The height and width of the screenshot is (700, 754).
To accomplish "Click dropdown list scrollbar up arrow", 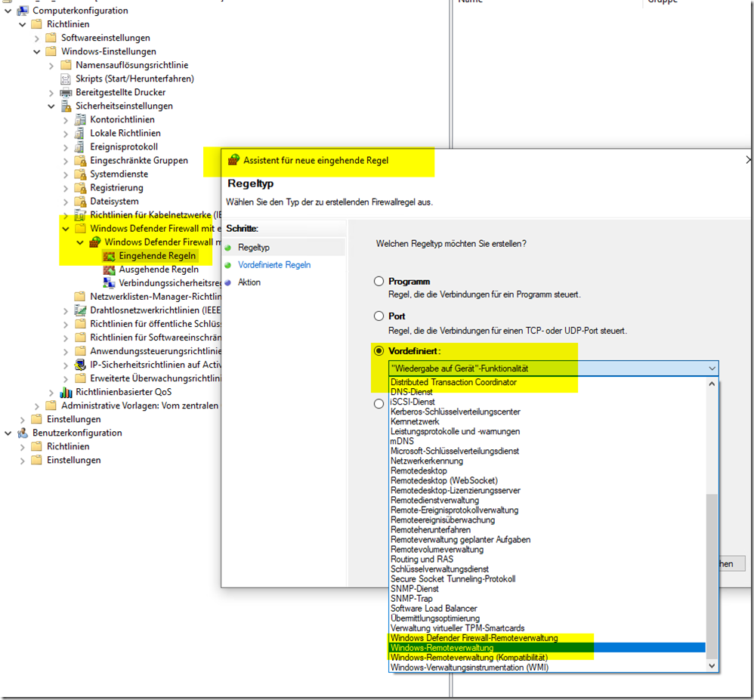I will click(x=712, y=384).
